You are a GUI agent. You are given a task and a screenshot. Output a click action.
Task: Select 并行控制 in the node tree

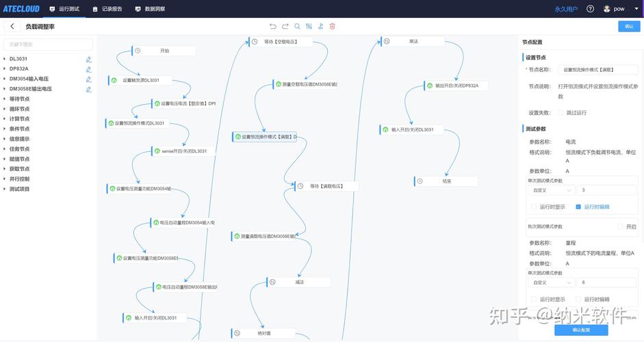click(19, 179)
